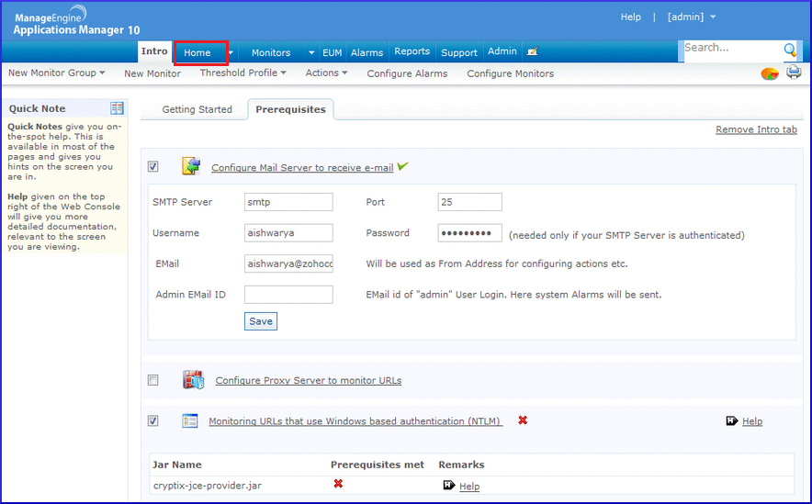Open the Reports tab
Image resolution: width=812 pixels, height=504 pixels.
pyautogui.click(x=412, y=51)
